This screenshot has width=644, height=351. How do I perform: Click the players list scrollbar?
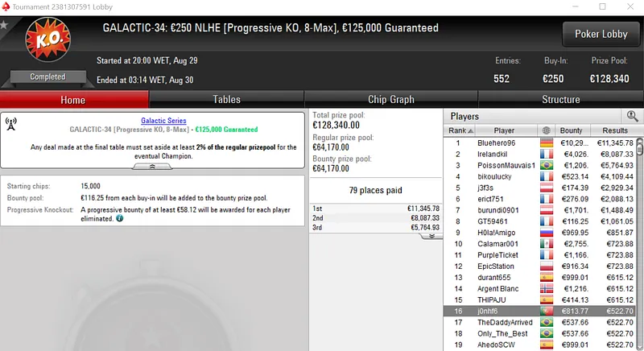640,242
